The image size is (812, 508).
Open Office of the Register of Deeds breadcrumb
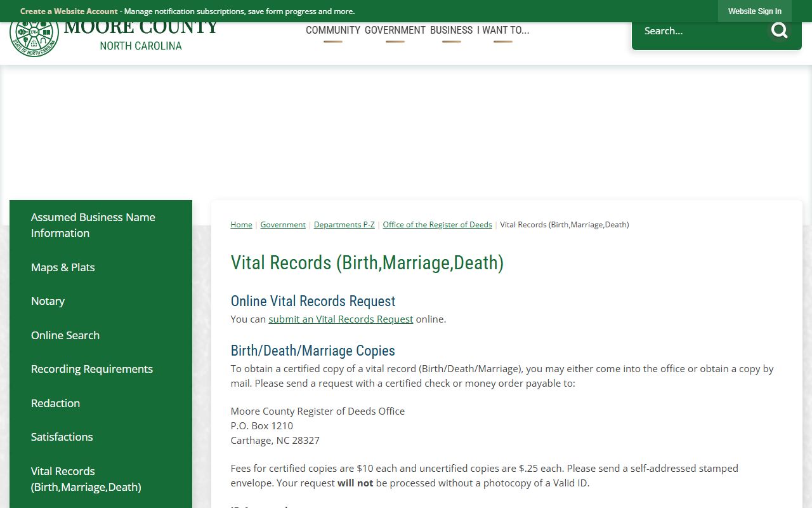(x=437, y=225)
